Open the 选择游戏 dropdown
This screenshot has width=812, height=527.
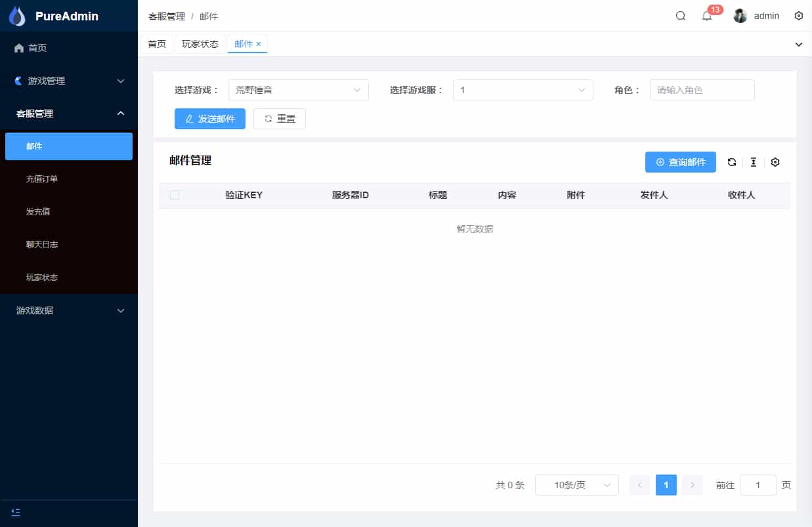pos(298,90)
